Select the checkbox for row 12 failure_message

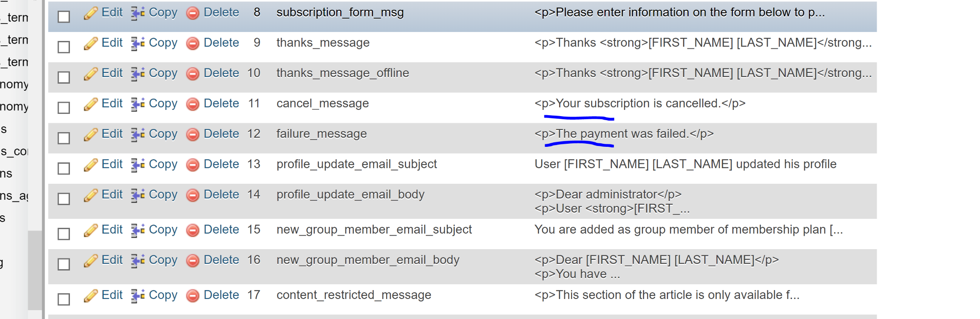pos(64,138)
